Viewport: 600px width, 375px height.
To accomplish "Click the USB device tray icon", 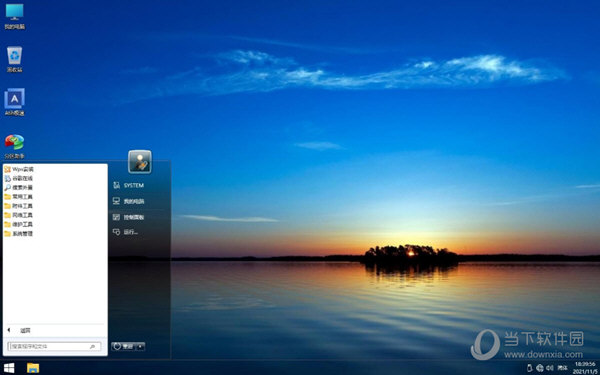I will [x=530, y=368].
